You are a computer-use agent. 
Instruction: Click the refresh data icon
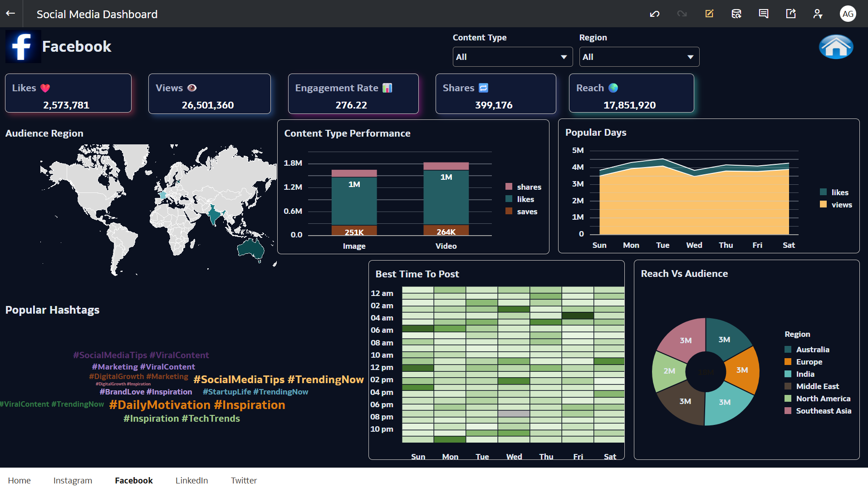tap(736, 14)
